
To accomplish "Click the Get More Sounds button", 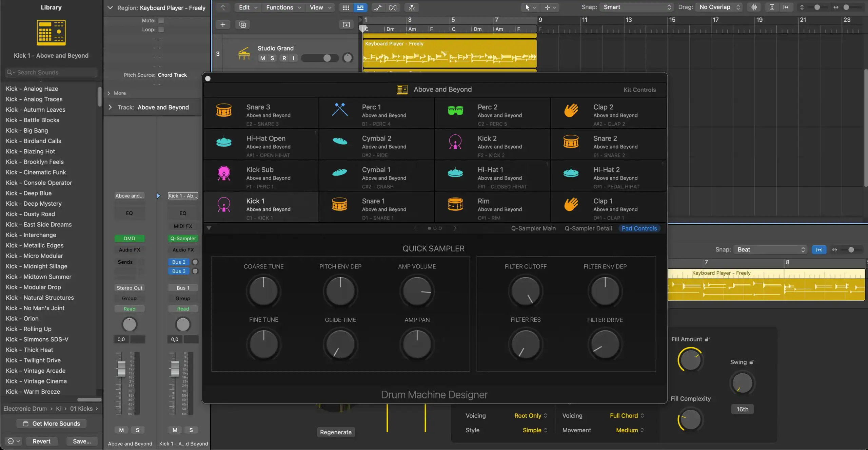I will click(51, 423).
